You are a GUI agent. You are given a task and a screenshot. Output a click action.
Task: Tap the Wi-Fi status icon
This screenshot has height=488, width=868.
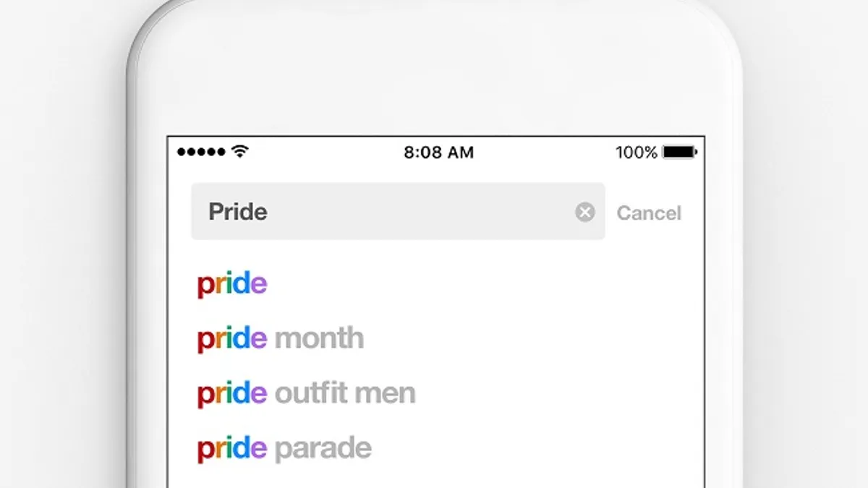(x=240, y=152)
